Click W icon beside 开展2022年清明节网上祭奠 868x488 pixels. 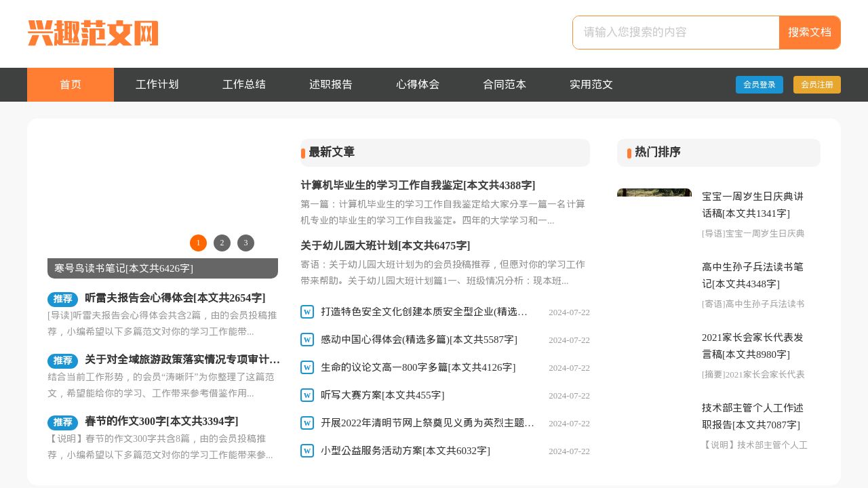click(x=307, y=423)
